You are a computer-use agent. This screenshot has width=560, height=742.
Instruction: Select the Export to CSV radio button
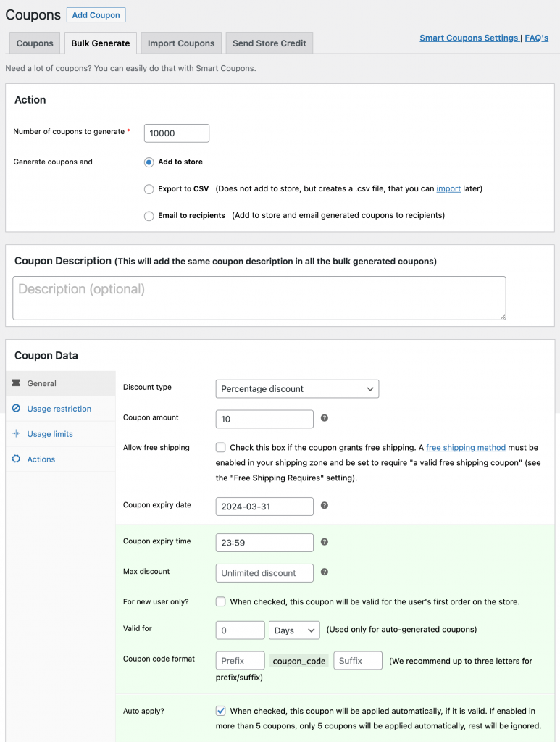[x=149, y=188]
